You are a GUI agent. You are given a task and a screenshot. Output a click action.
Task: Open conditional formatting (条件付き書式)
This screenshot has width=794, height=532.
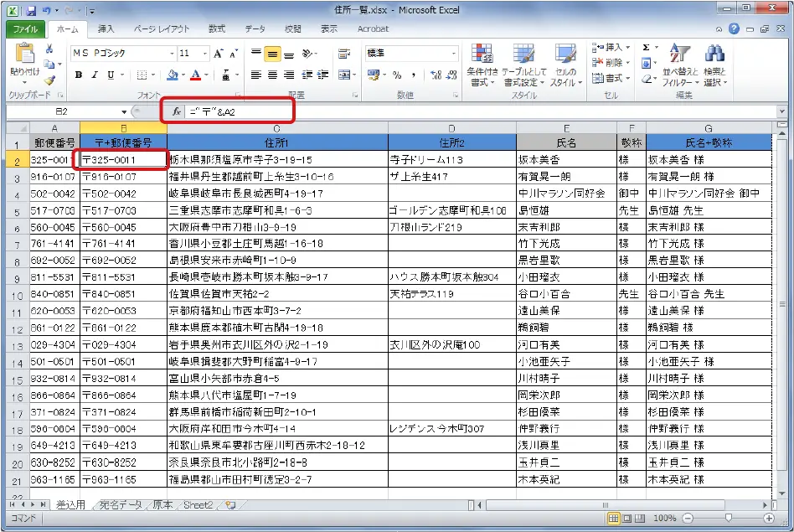tap(482, 65)
